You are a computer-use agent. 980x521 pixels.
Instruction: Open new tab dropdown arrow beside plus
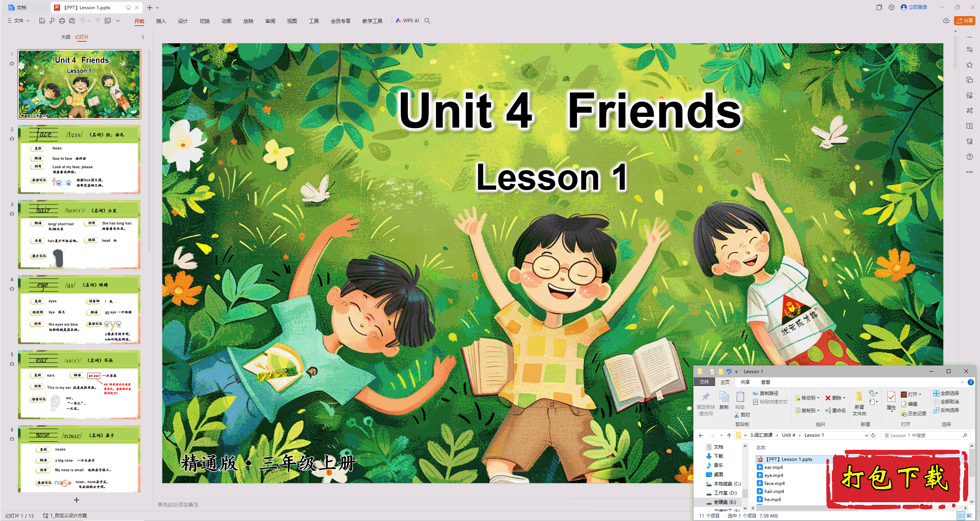pos(157,8)
